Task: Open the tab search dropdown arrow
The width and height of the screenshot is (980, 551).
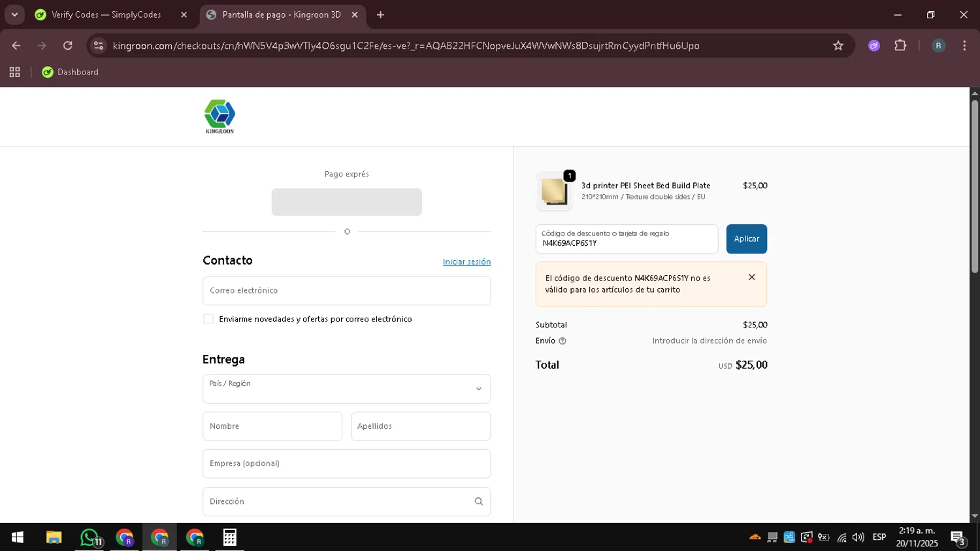Action: [14, 14]
